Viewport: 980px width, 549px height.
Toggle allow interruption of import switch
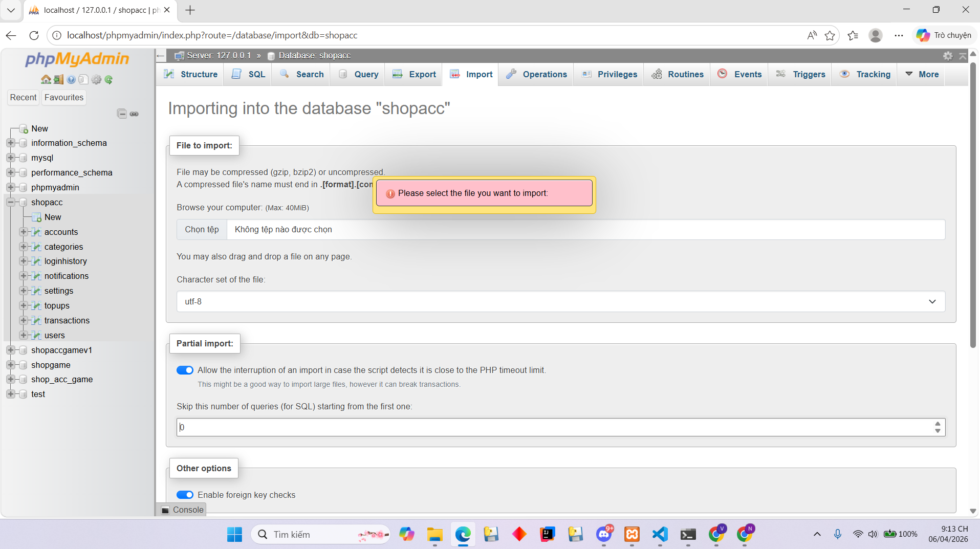(185, 370)
